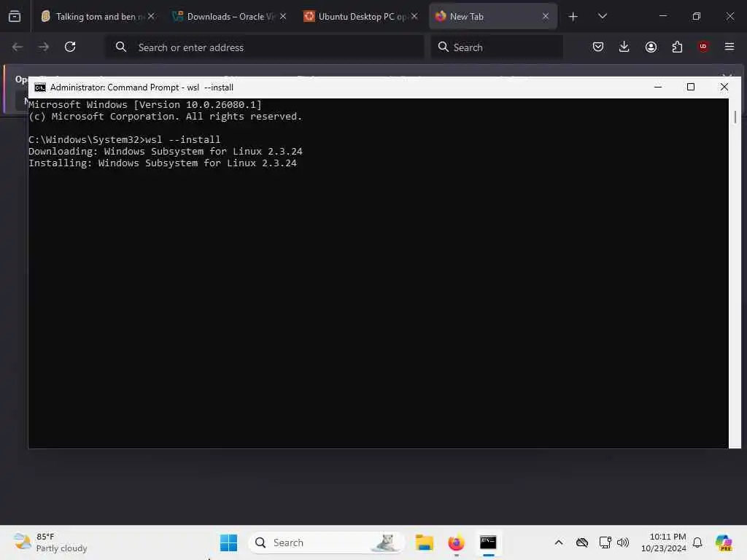Reload the current page
Image resolution: width=747 pixels, height=560 pixels.
[70, 47]
